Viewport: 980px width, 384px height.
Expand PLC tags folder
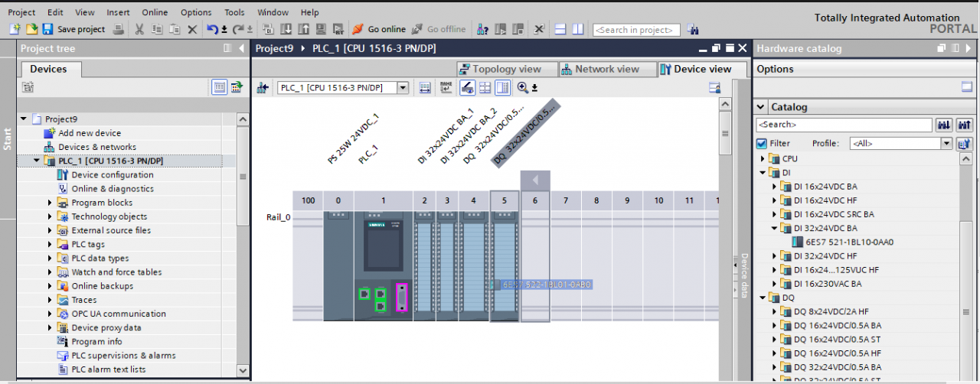pos(51,245)
